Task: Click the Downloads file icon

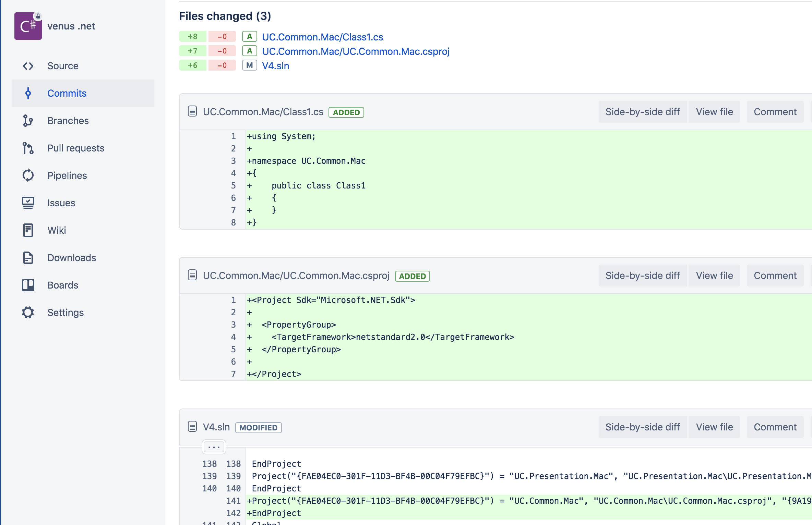Action: tap(28, 258)
